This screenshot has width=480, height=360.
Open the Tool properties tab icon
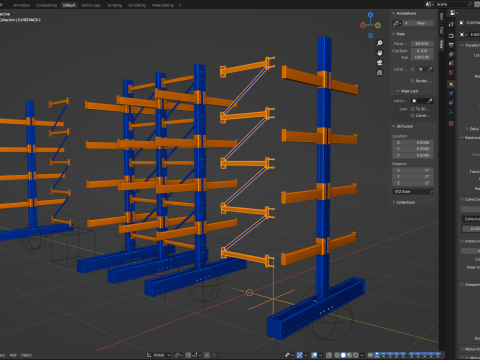click(x=451, y=24)
